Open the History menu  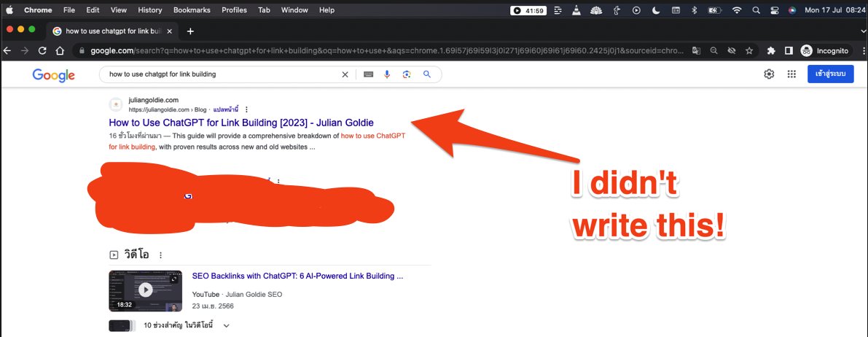coord(149,10)
